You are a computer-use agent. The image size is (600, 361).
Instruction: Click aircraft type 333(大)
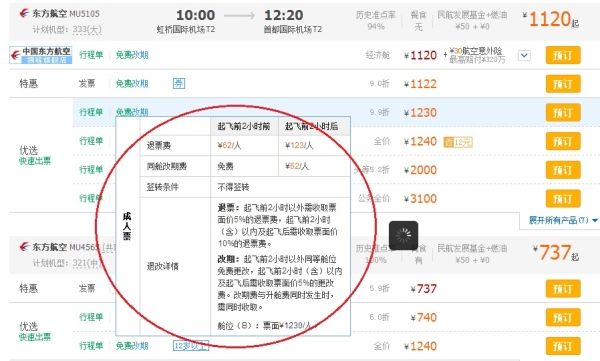[x=87, y=29]
